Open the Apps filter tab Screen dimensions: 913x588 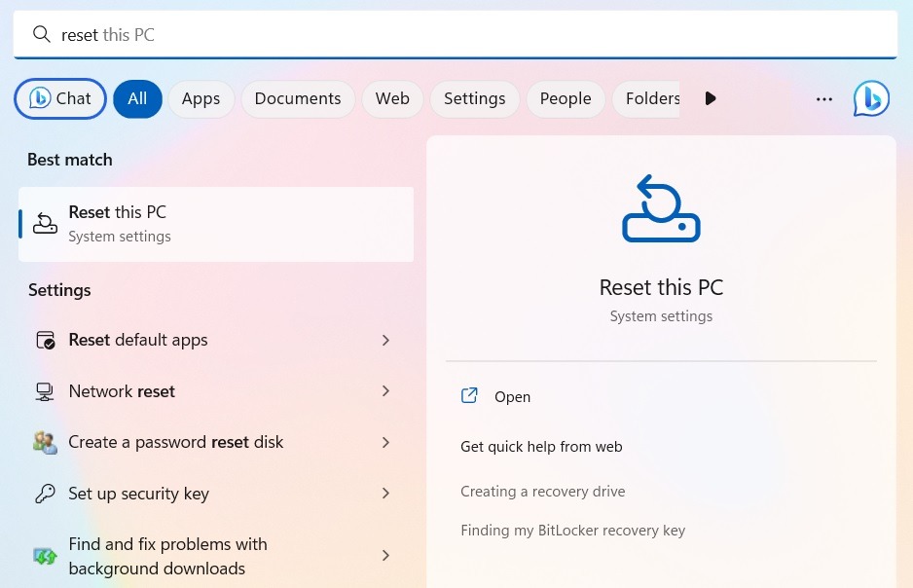[201, 98]
